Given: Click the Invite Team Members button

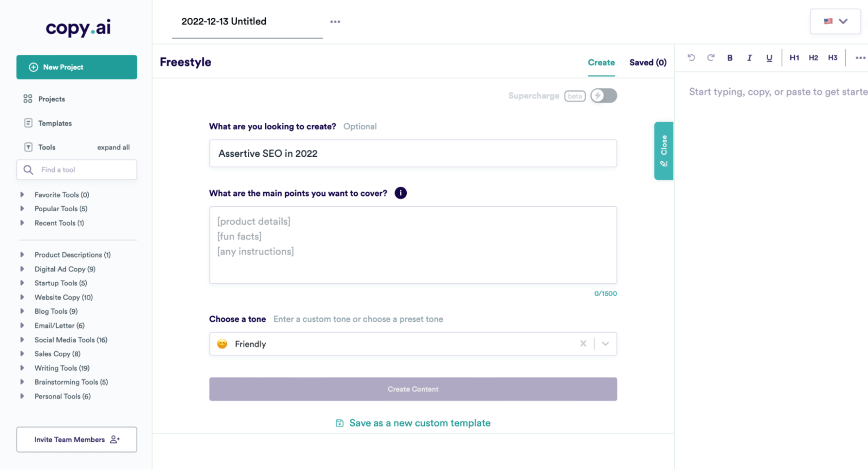Looking at the screenshot, I should [76, 440].
